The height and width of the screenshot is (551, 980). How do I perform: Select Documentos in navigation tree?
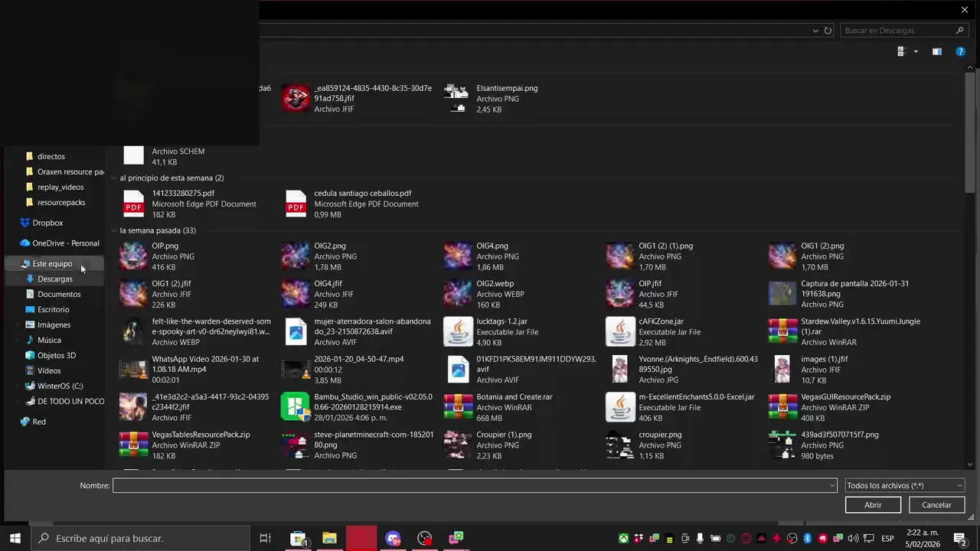point(59,294)
